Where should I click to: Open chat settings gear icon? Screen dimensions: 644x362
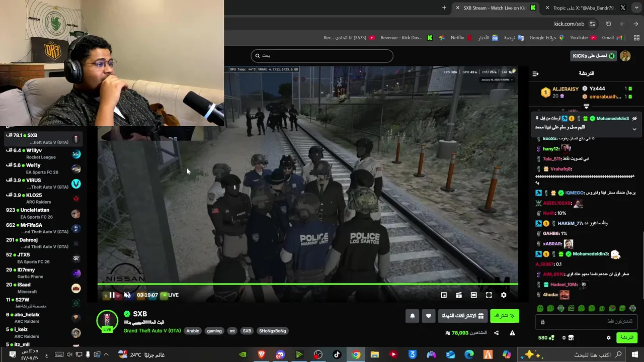pyautogui.click(x=608, y=338)
